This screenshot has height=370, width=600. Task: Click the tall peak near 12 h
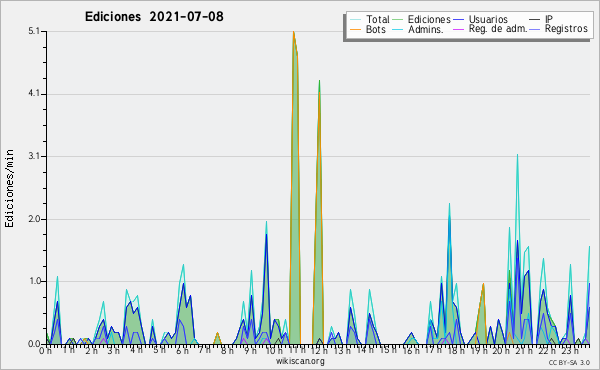point(319,81)
